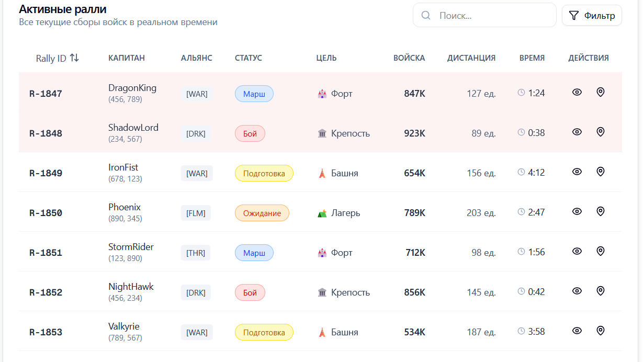This screenshot has width=644, height=362.
Task: Click the clock icon next to 1:24
Action: tap(521, 93)
